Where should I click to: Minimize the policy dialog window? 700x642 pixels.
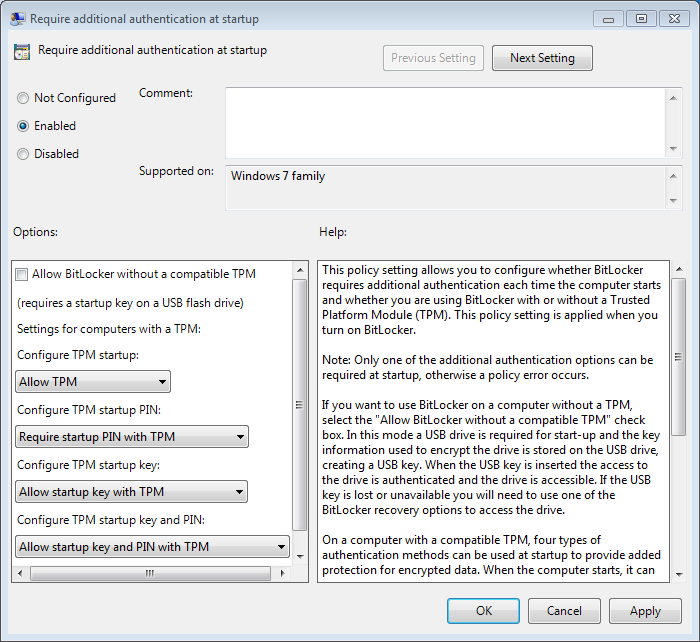pyautogui.click(x=608, y=19)
